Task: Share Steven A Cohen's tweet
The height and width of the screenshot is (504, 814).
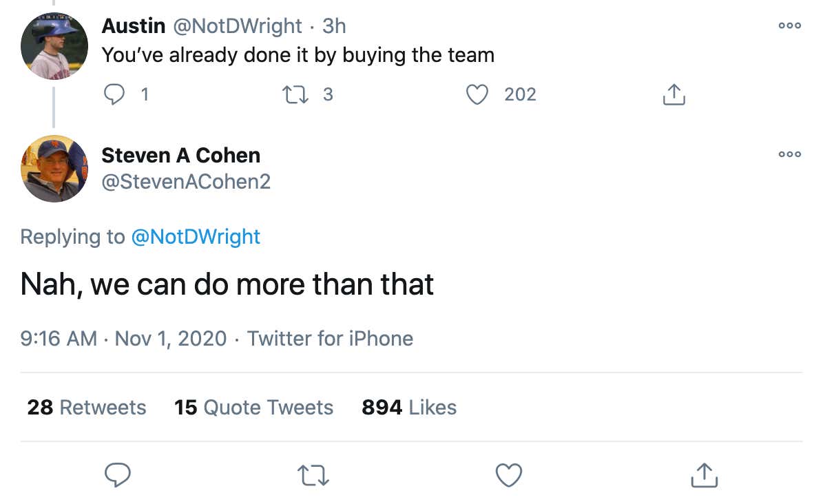Action: coord(703,475)
